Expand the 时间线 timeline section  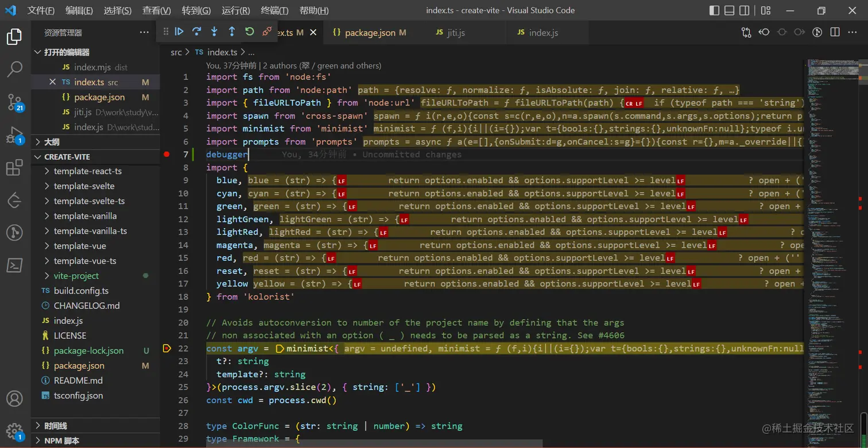coord(95,426)
